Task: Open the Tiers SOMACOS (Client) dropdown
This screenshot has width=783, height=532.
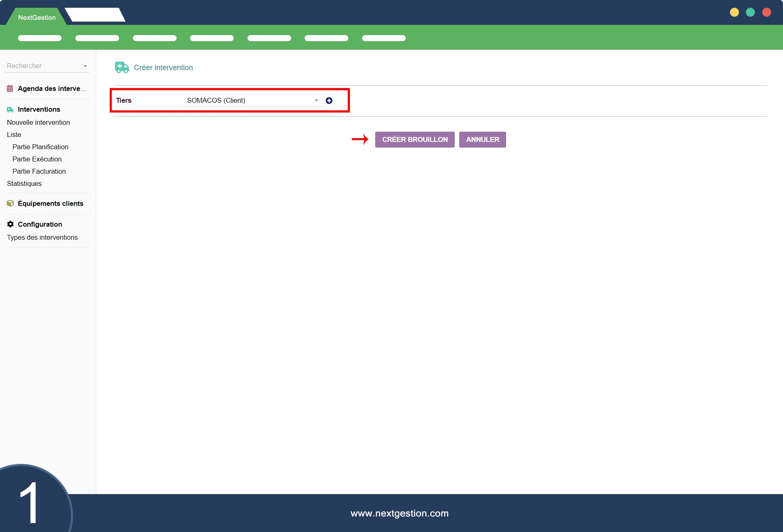Action: click(x=252, y=101)
